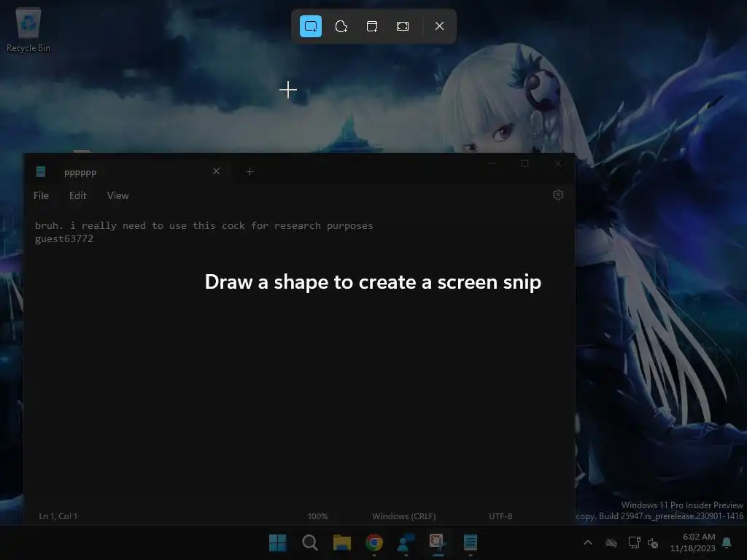Click the guest63772 text line
Viewport: 747px width, 560px height.
tap(64, 238)
